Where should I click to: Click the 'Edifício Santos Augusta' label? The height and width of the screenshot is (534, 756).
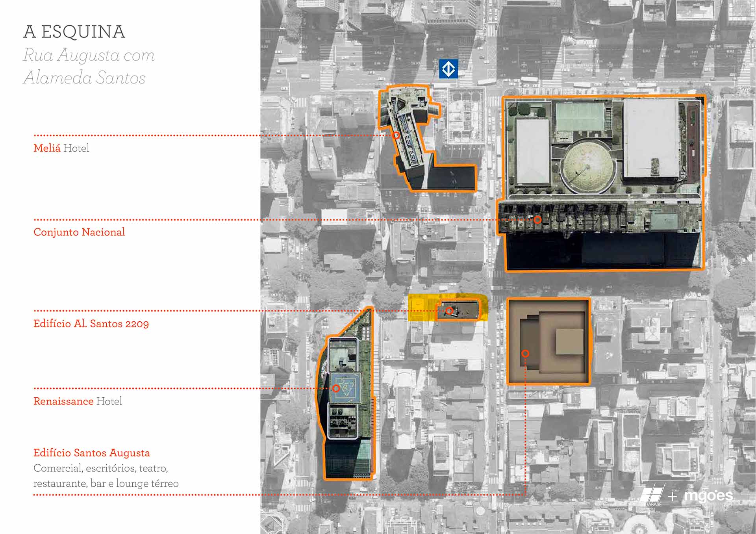coord(92,453)
